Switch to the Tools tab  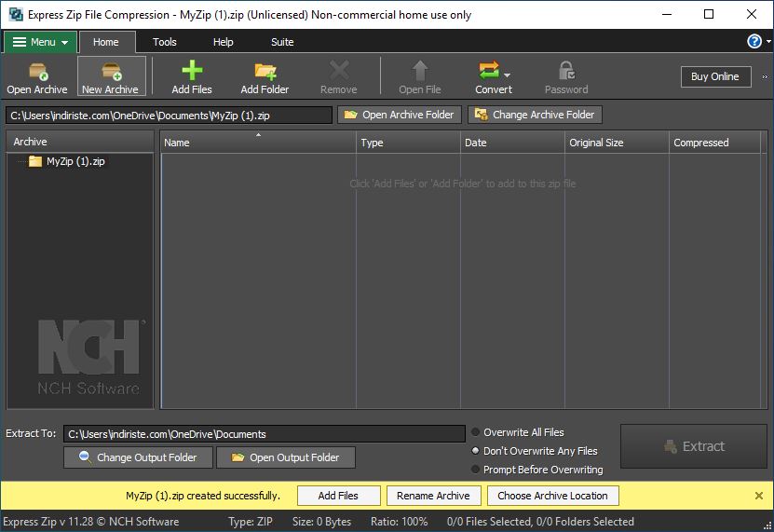[164, 42]
